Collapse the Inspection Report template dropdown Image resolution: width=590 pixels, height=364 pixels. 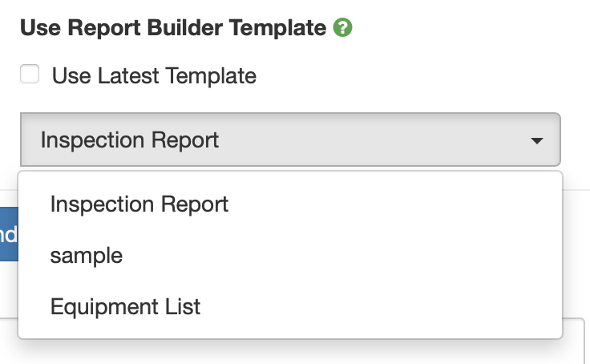[290, 140]
